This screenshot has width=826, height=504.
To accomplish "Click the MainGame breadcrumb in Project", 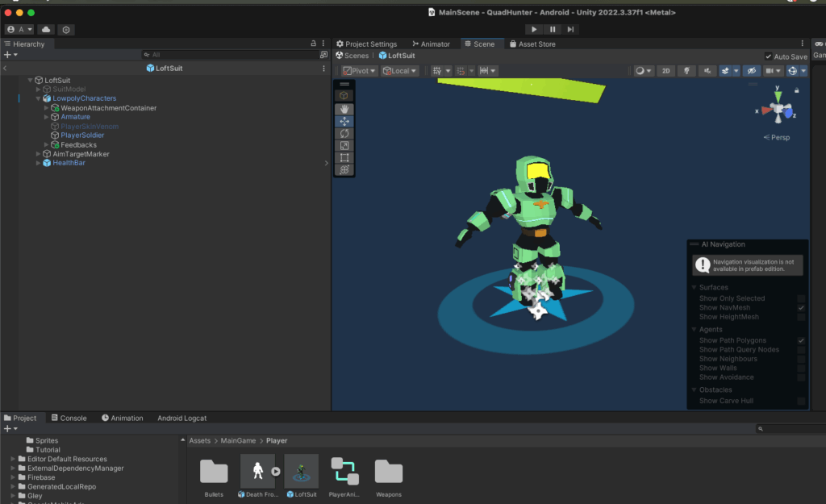I will click(238, 441).
